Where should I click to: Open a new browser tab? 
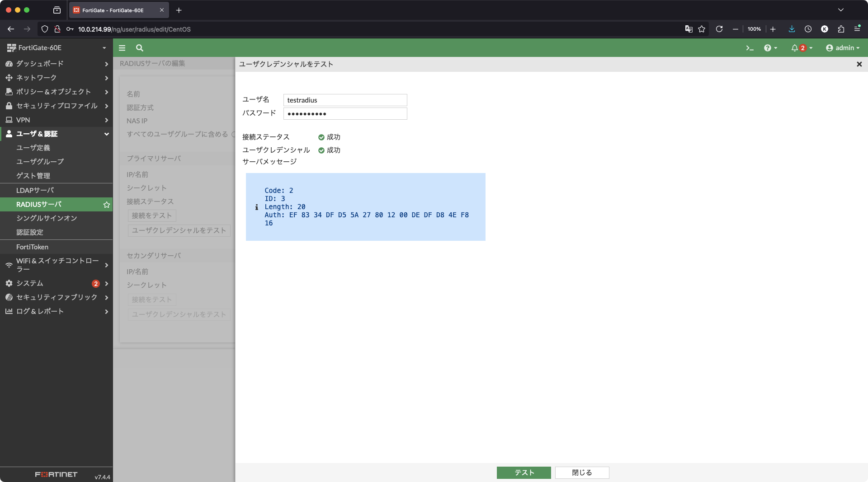(179, 10)
